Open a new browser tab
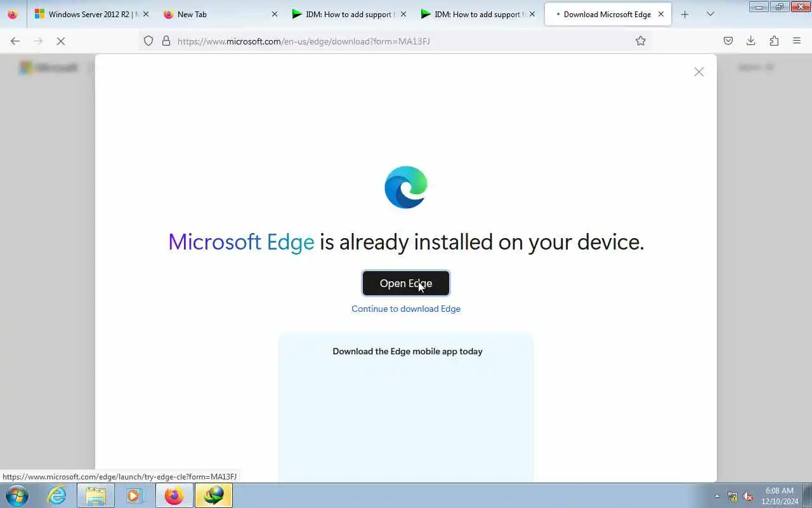 (684, 14)
